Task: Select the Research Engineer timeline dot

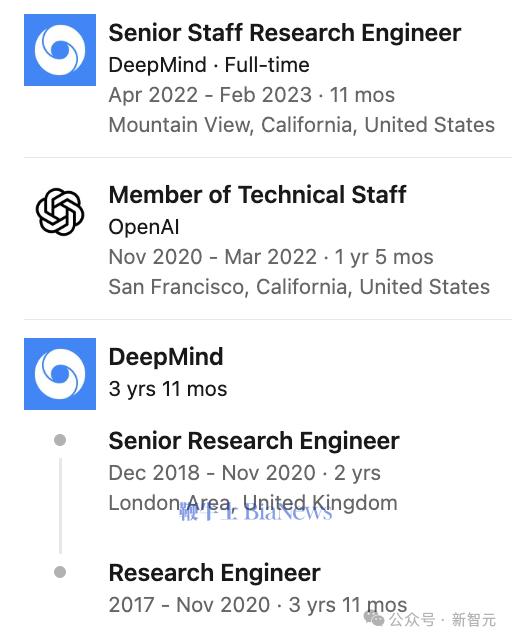Action: (60, 572)
